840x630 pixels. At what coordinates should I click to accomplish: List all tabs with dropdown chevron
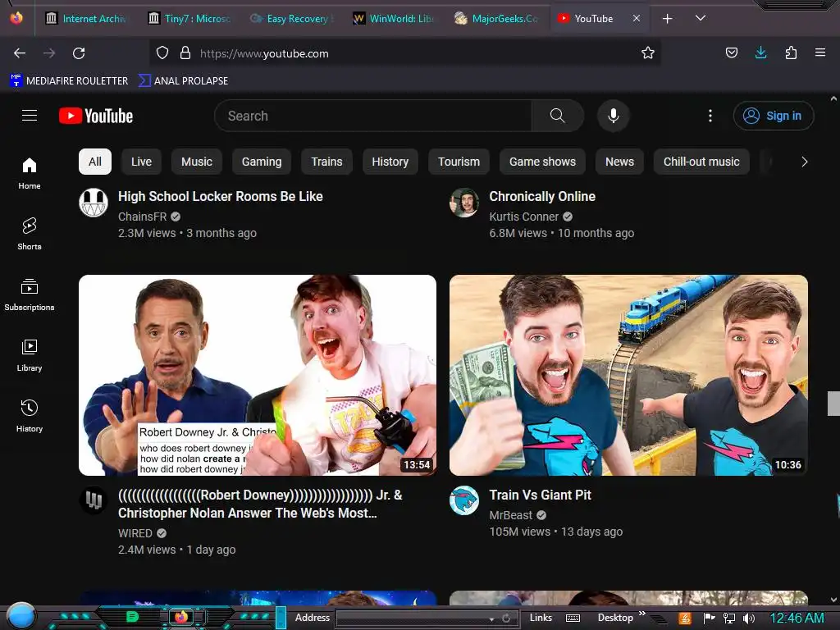click(701, 18)
